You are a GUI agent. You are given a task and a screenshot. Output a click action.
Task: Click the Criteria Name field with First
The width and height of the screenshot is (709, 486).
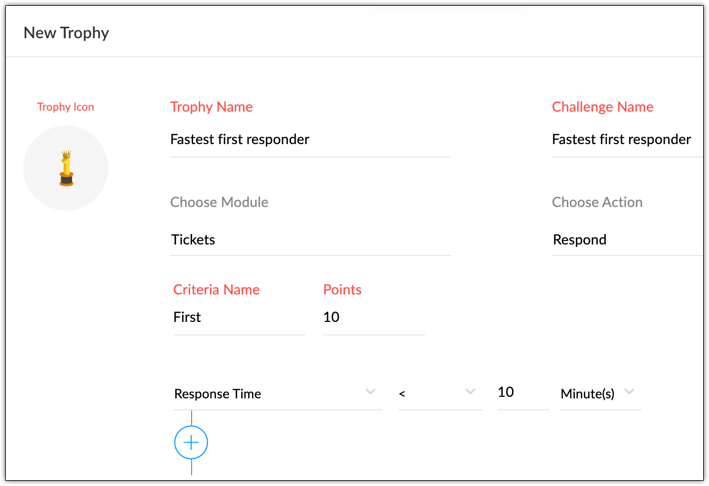pos(238,317)
